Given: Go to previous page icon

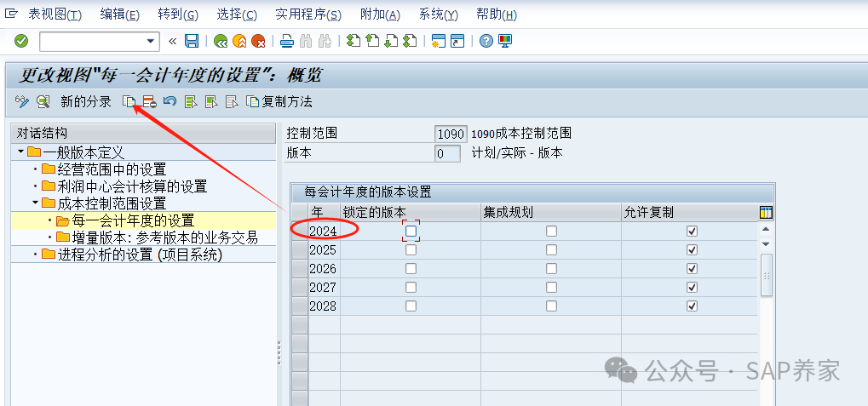Looking at the screenshot, I should pyautogui.click(x=372, y=41).
